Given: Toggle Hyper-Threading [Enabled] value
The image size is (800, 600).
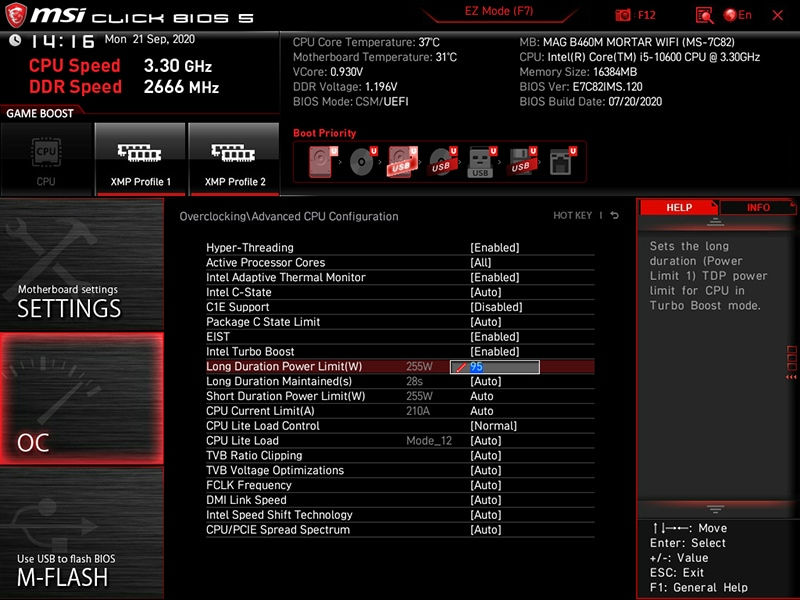Looking at the screenshot, I should tap(494, 247).
